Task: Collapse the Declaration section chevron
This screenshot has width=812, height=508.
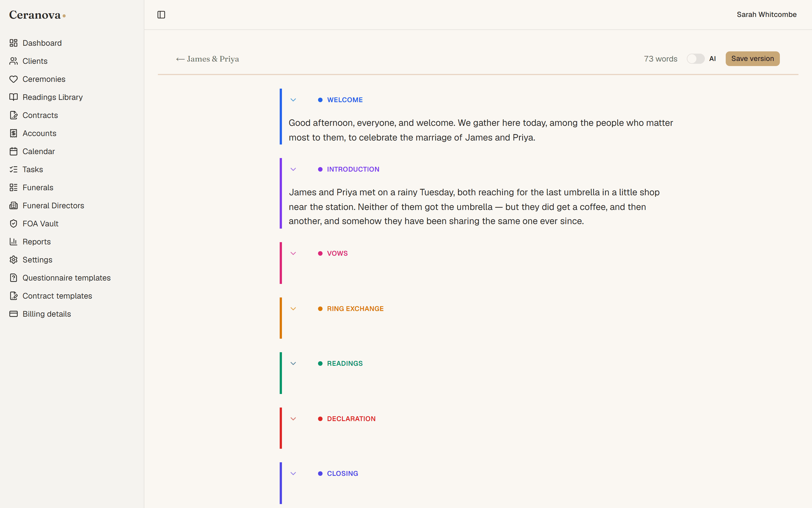Action: [x=293, y=419]
